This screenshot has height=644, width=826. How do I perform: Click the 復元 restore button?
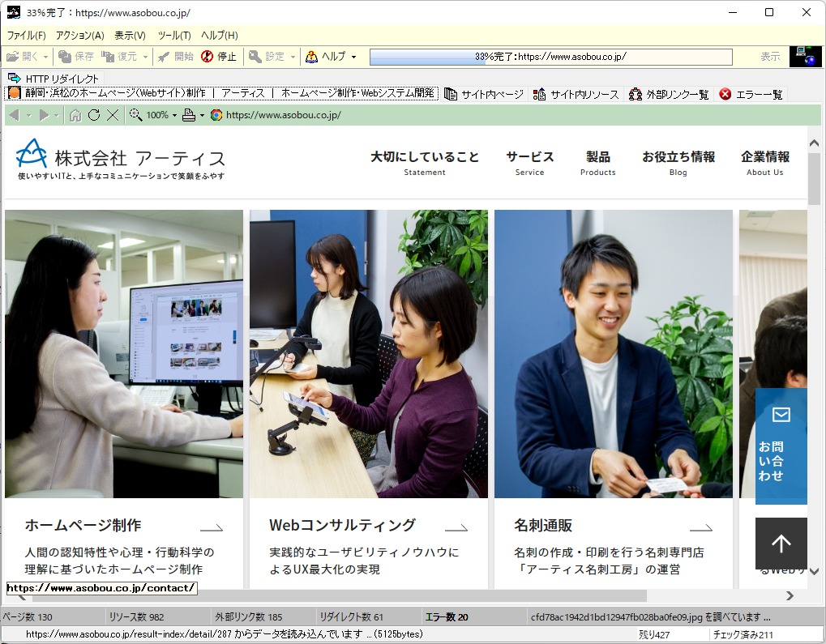click(118, 57)
